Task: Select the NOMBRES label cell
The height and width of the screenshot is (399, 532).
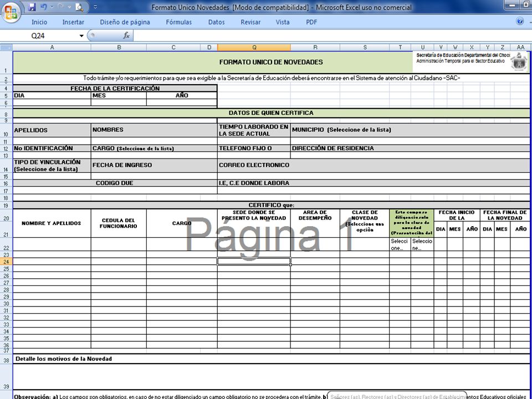Action: (x=154, y=130)
